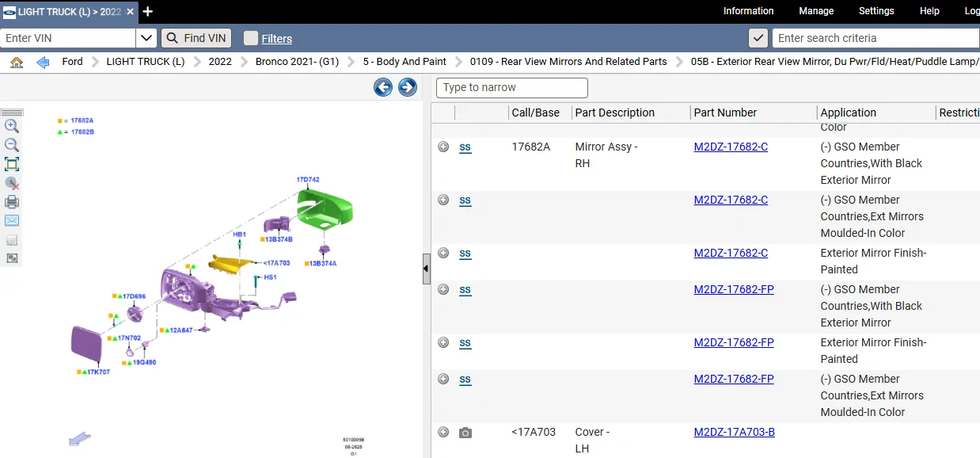Viewport: 980px width, 458px height.
Task: Print the mirror diagram
Action: (12, 202)
